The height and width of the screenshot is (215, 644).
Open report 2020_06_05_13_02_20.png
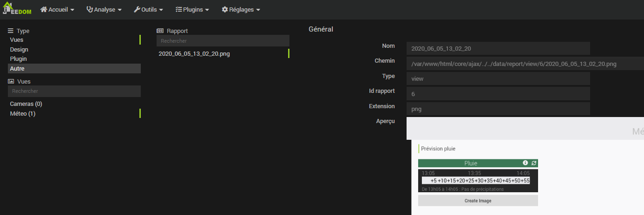point(194,54)
